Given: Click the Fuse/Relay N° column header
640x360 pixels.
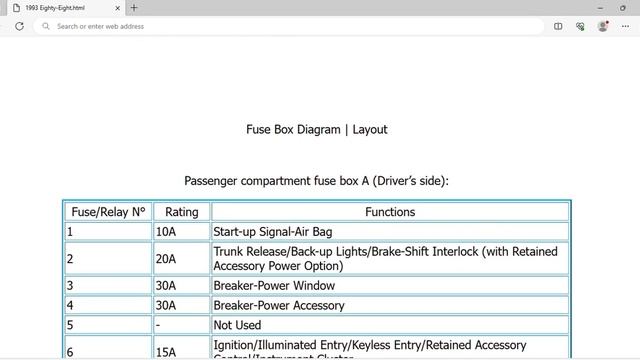Looking at the screenshot, I should pos(108,212).
